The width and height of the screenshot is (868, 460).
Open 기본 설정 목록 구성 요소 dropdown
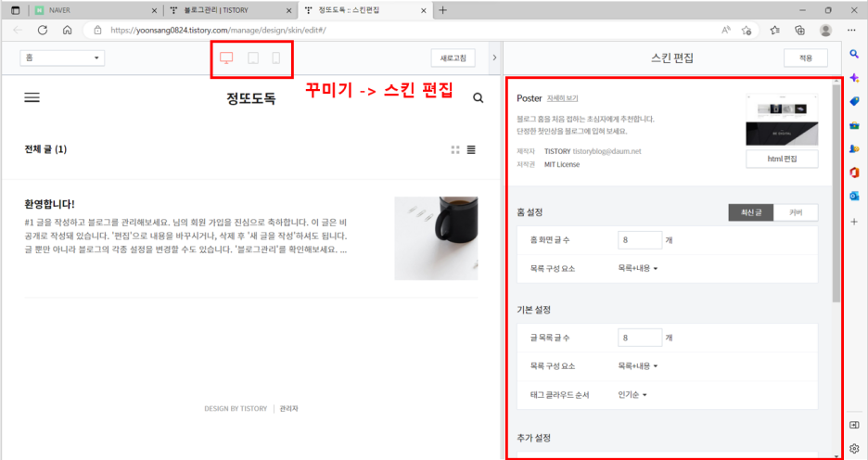click(x=638, y=366)
